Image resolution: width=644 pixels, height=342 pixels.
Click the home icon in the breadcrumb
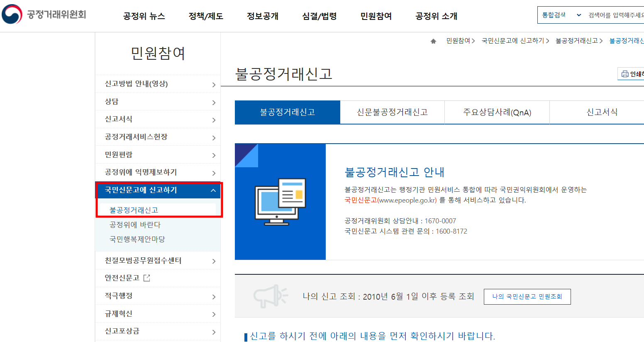pos(434,41)
